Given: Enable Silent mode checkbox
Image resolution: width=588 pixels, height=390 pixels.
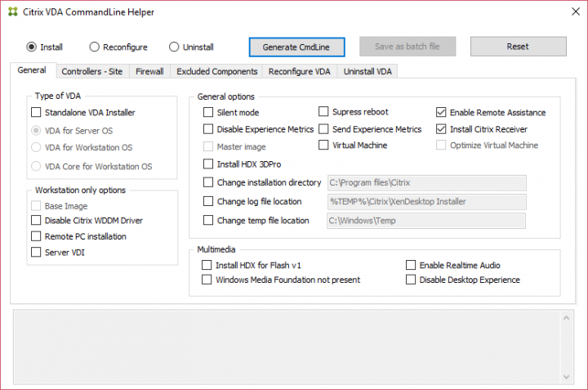Looking at the screenshot, I should click(x=208, y=112).
